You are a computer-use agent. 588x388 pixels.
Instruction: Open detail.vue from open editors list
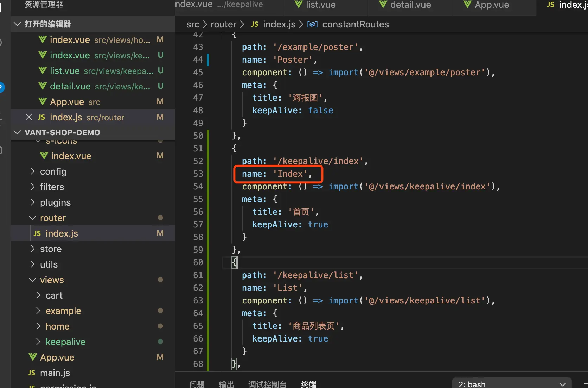coord(93,86)
